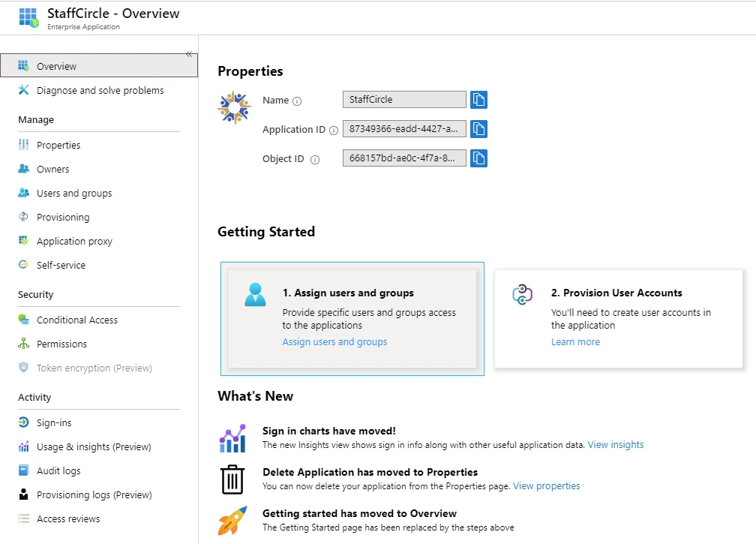Click the Provision User Accounts card icon
Screen dimensions: 756x544
tap(522, 294)
